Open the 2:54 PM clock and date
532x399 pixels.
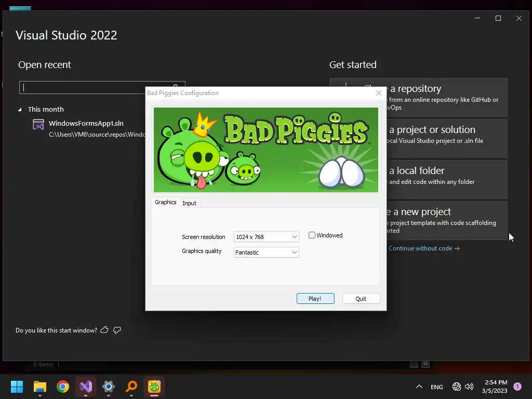point(495,387)
